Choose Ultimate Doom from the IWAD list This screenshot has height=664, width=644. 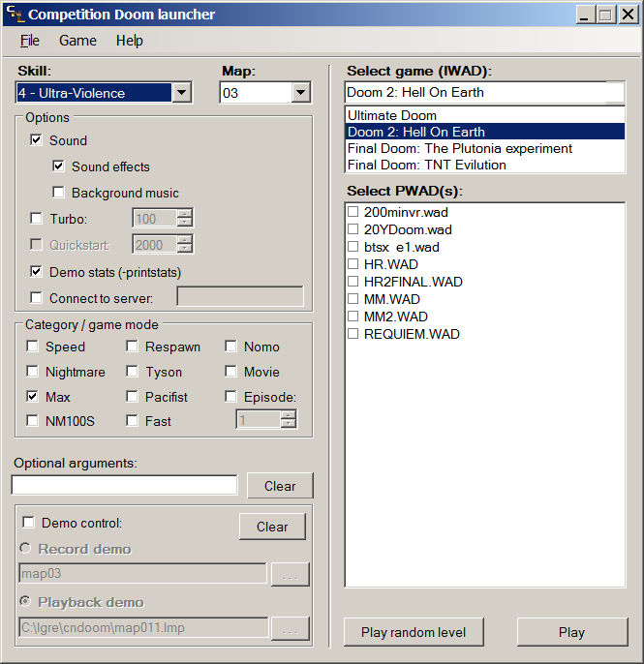click(392, 115)
